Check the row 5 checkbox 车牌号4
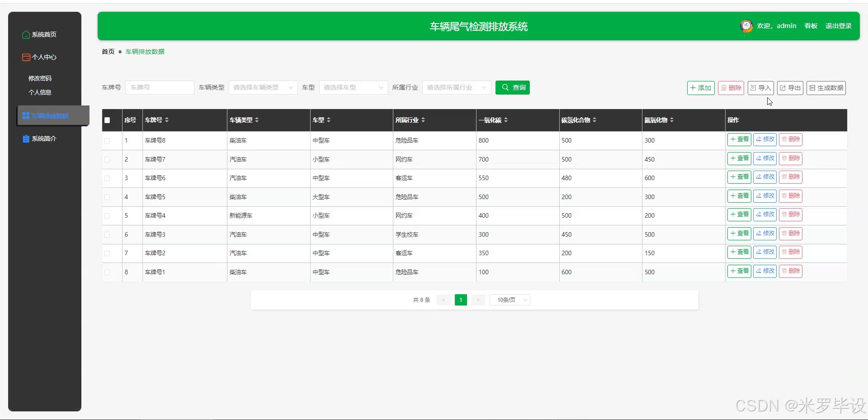This screenshot has width=868, height=420. coord(107,216)
